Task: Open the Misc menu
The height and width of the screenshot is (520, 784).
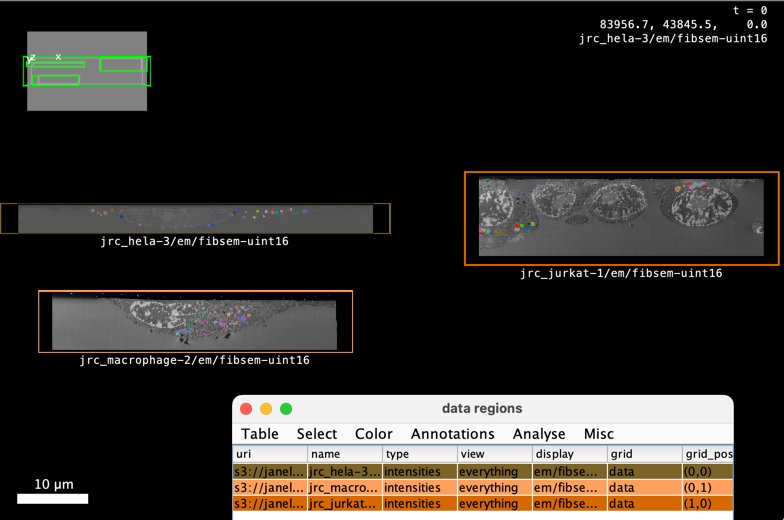Action: [599, 434]
